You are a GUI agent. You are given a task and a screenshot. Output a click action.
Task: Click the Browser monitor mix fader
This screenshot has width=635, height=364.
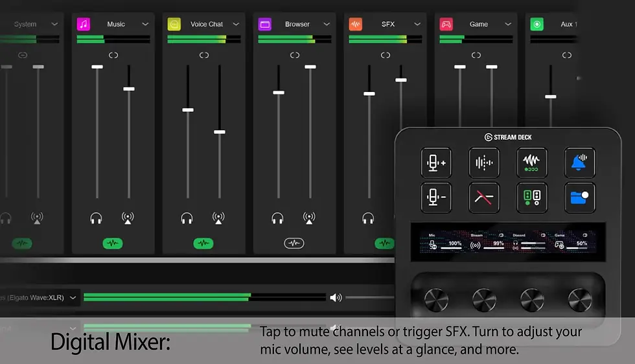coord(279,93)
